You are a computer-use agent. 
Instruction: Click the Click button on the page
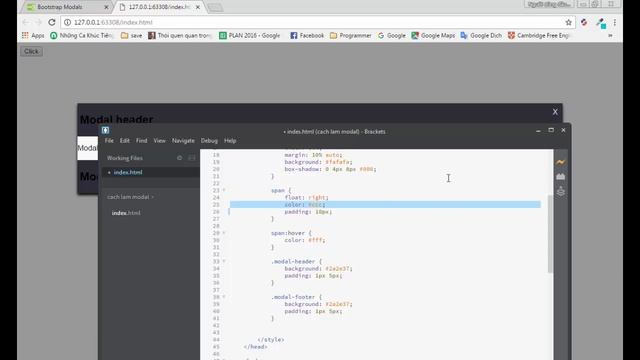point(31,51)
